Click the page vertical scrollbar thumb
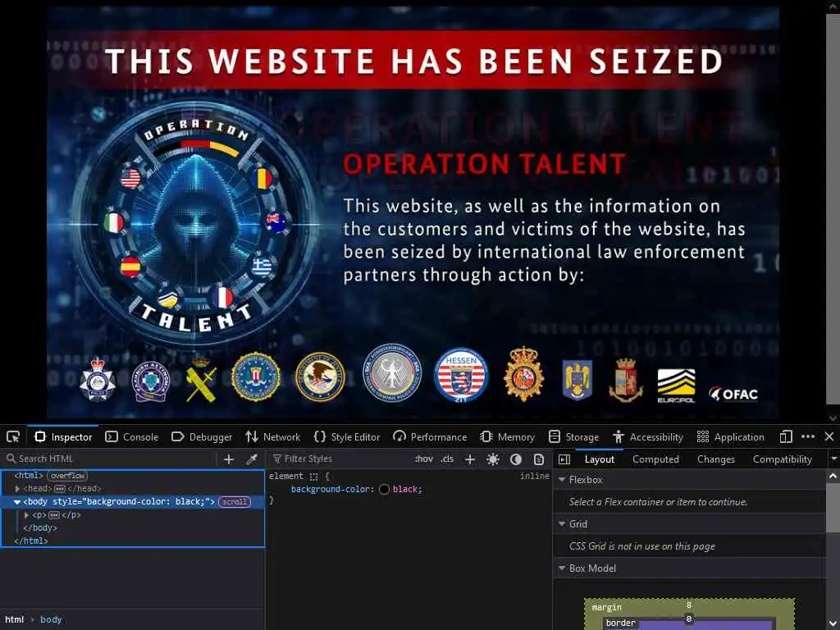This screenshot has width=840, height=630. click(x=833, y=209)
